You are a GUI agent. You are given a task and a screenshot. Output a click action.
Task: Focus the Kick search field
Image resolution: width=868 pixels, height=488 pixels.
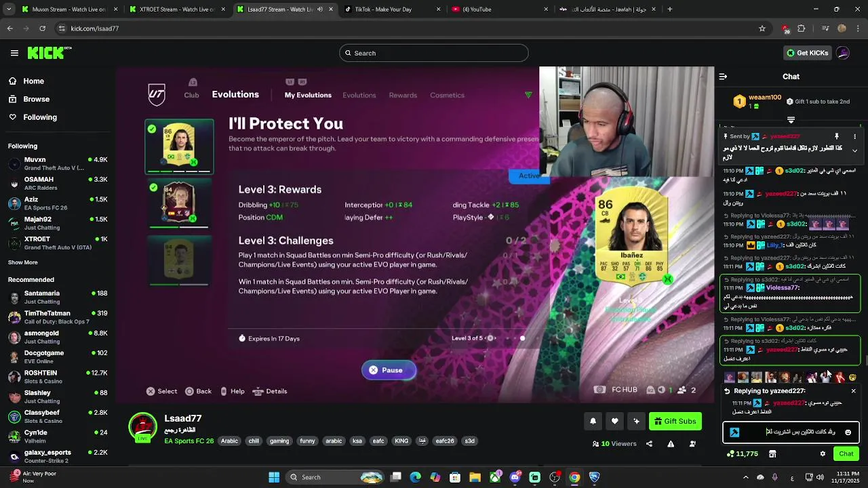pyautogui.click(x=433, y=53)
